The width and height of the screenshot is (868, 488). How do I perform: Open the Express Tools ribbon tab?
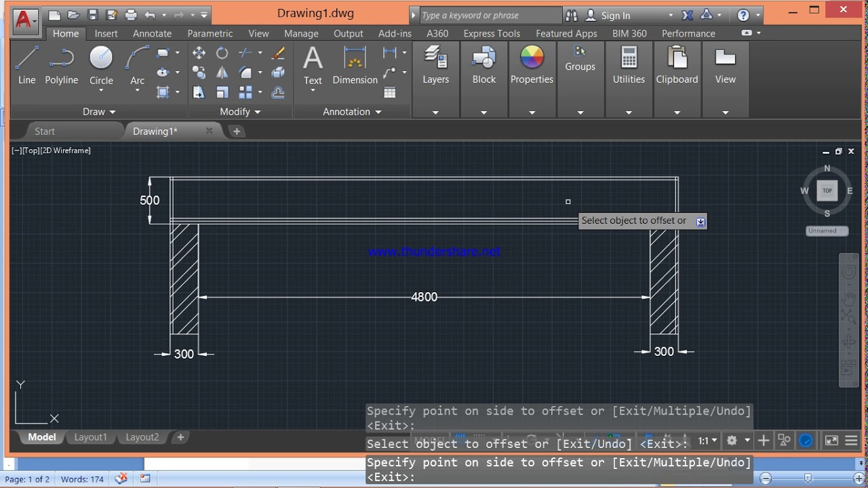(x=492, y=33)
